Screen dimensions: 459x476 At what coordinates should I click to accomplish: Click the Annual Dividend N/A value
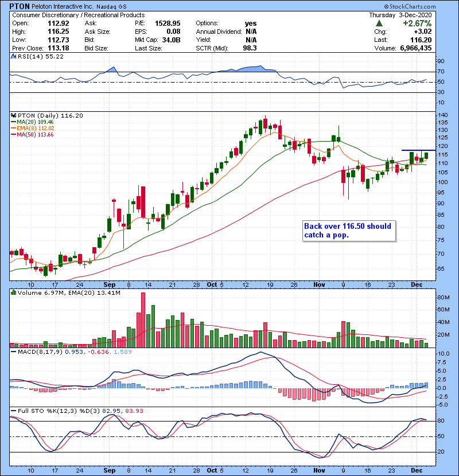(251, 32)
